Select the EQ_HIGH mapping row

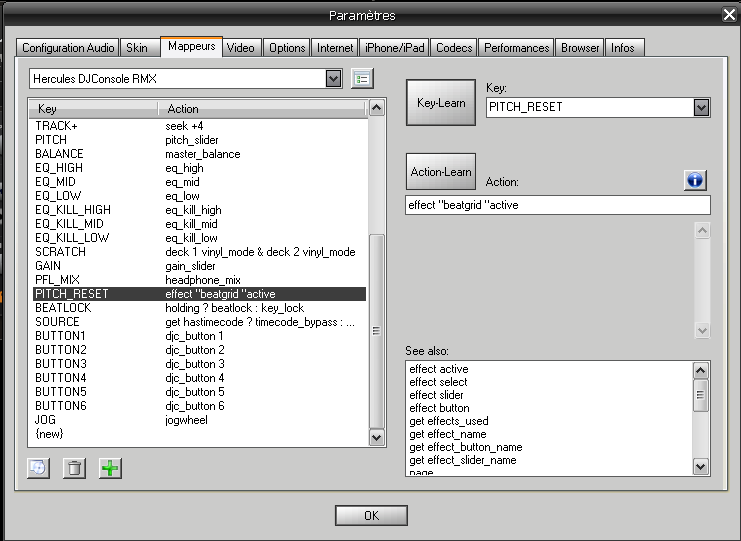tap(199, 168)
